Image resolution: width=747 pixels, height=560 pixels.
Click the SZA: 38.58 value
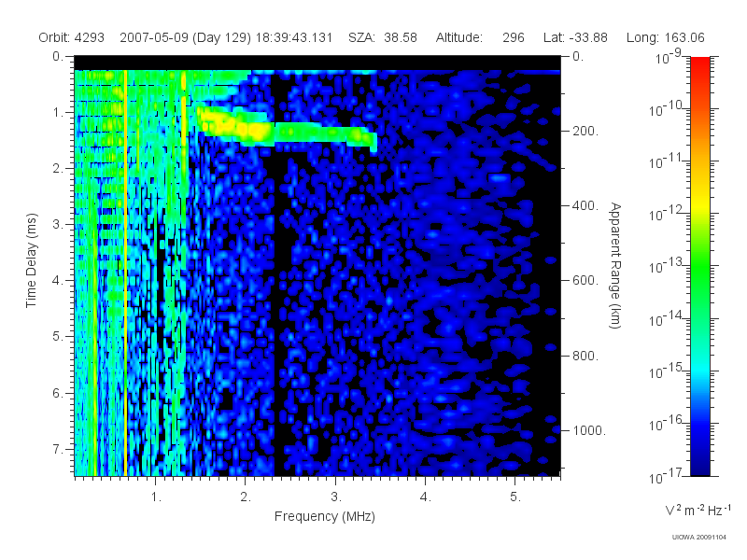coord(383,37)
